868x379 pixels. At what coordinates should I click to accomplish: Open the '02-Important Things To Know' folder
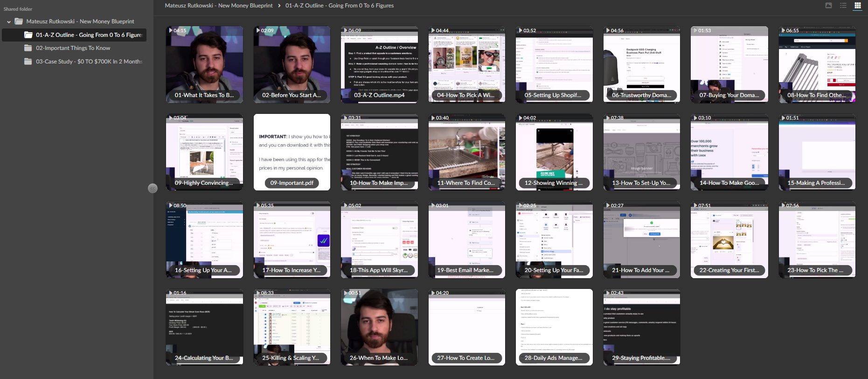73,48
